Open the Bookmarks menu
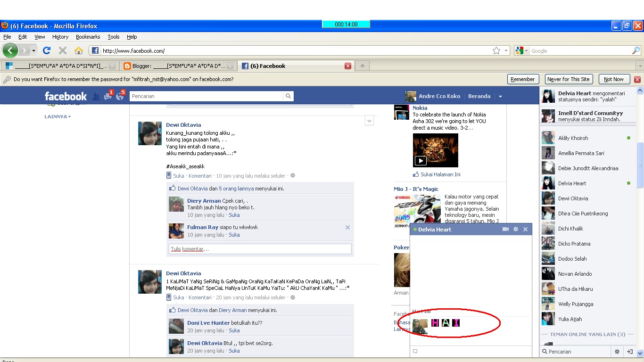The image size is (644, 362). coord(88,37)
